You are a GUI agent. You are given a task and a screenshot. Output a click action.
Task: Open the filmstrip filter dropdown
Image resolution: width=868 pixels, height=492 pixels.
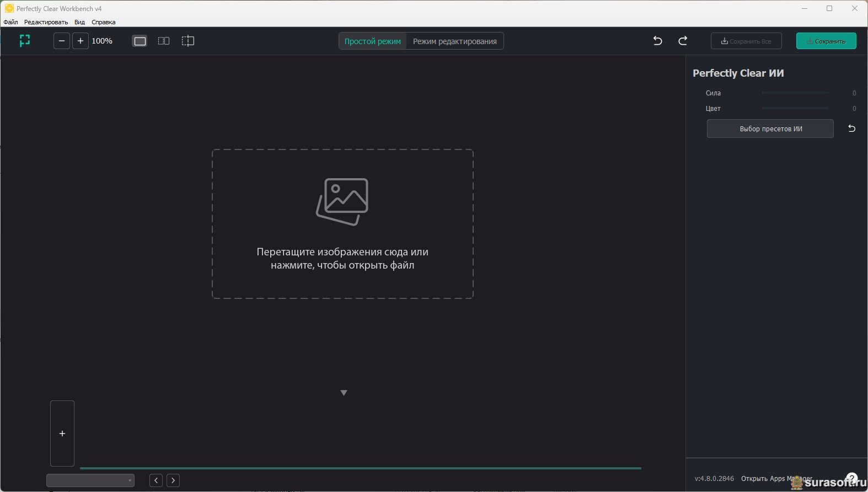tap(90, 480)
